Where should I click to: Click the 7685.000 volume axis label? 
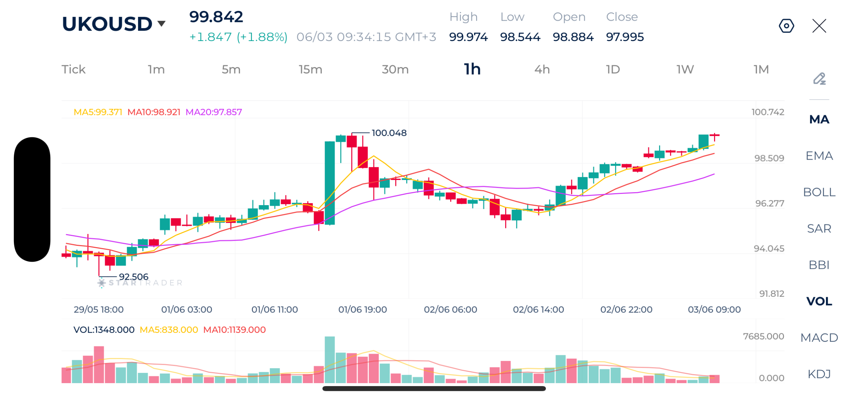point(763,336)
